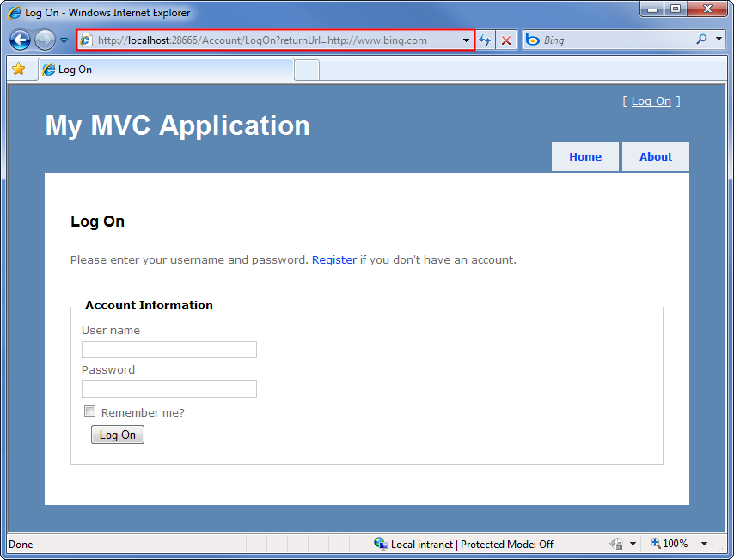Click the forward navigation arrow
734x560 pixels.
pos(43,40)
